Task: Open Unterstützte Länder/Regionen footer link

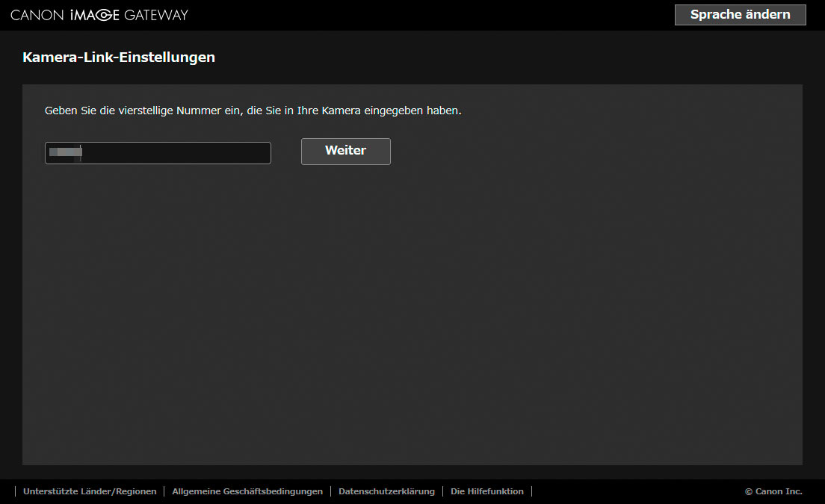Action: coord(90,491)
